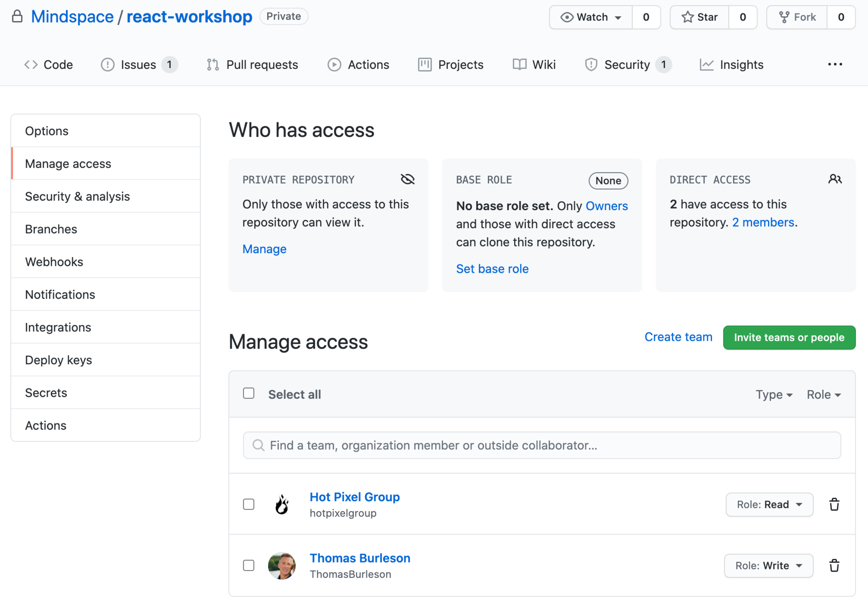Screen dimensions: 868x608
Task: Open the Watch dropdown
Action: point(591,17)
